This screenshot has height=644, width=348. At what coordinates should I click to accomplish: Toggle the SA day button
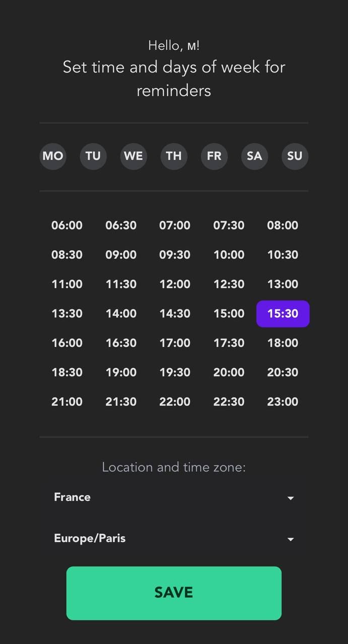(x=254, y=156)
